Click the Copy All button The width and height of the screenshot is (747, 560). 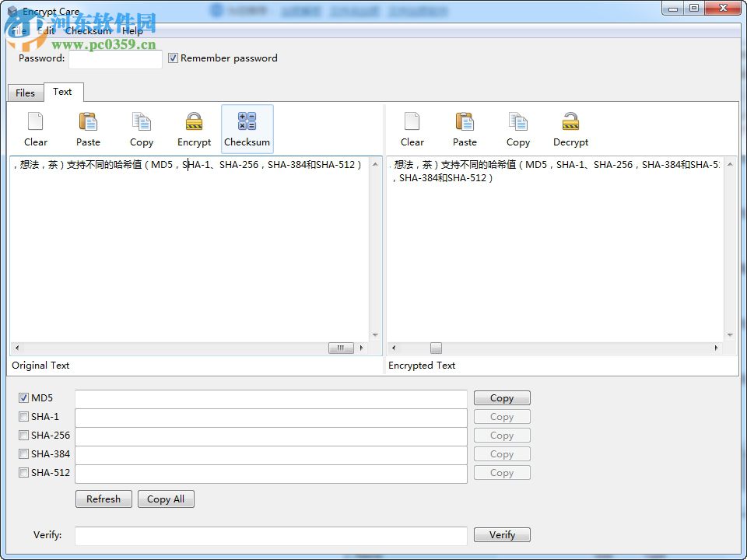tap(166, 499)
